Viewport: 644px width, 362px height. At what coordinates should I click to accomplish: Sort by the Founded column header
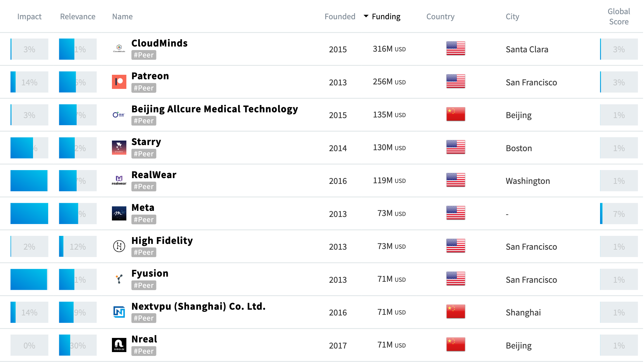[340, 16]
